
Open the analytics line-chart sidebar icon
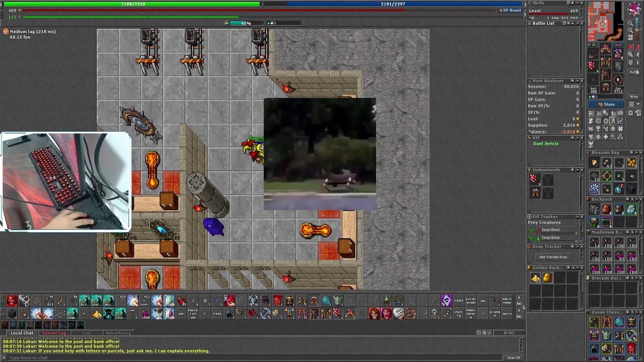click(620, 121)
